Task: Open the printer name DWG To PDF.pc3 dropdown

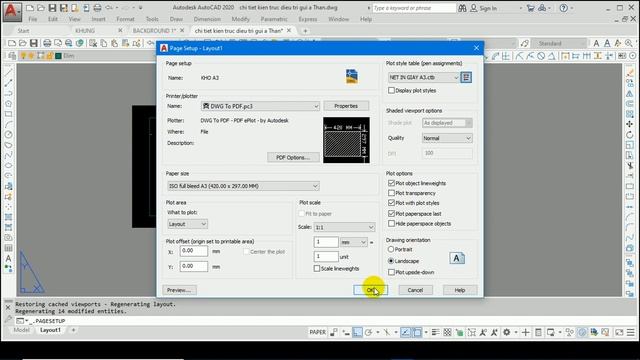Action: point(260,106)
